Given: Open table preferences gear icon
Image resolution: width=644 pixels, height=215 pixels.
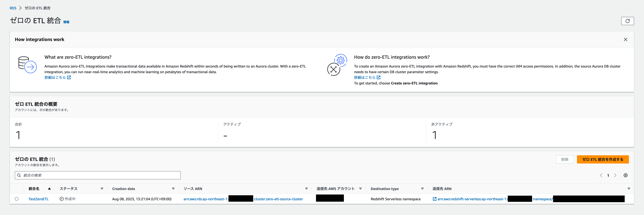Looking at the screenshot, I should coord(625,175).
